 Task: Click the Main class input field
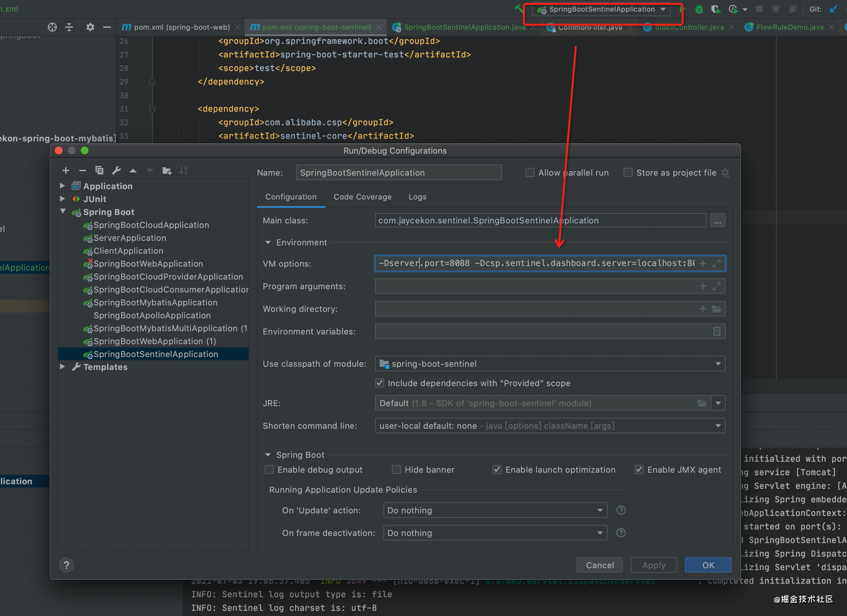pos(540,221)
